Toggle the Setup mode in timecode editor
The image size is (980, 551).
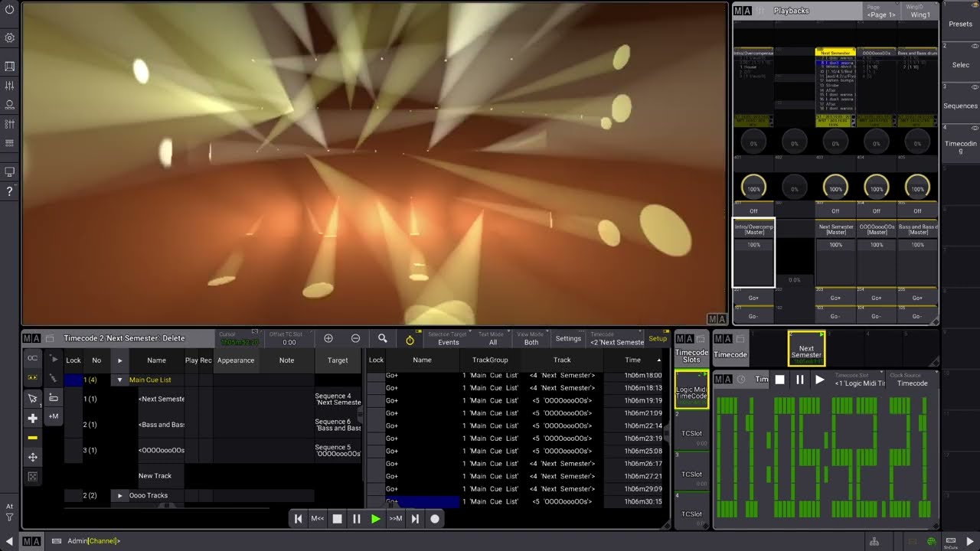[658, 338]
